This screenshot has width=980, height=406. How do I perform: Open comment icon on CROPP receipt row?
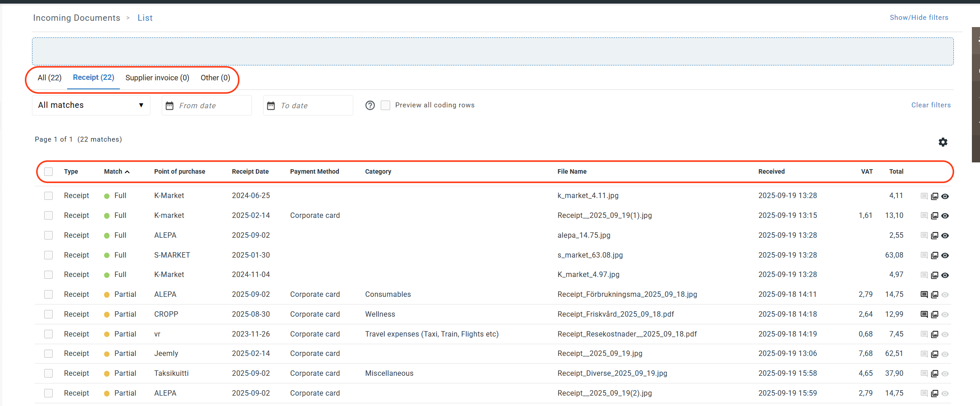[x=924, y=314]
